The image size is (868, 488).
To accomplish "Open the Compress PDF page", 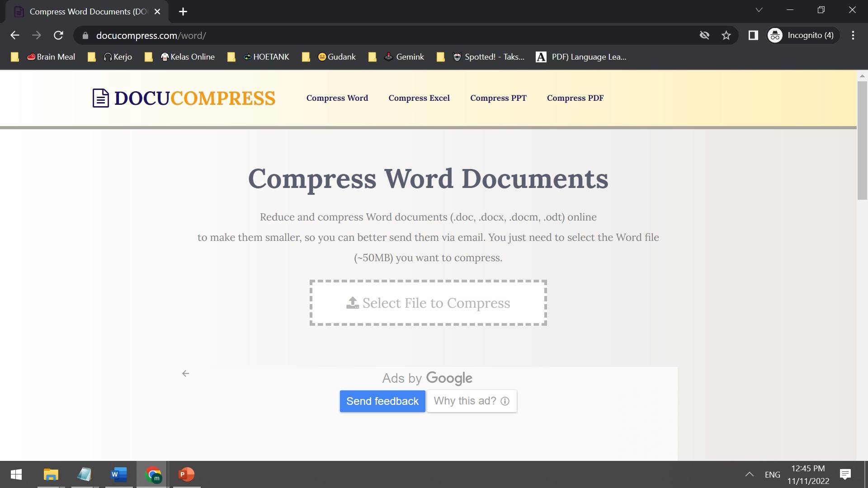I will coord(575,98).
